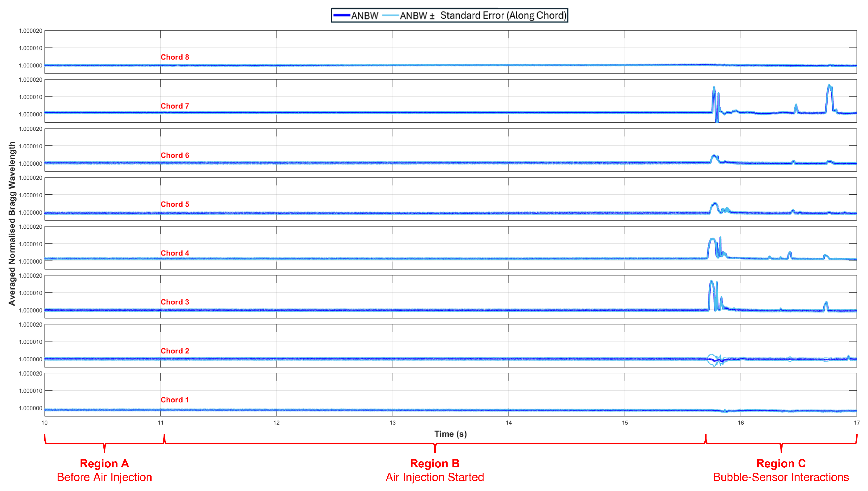This screenshot has height=491, width=868.
Task: Click the Region C heading
Action: coord(781,463)
